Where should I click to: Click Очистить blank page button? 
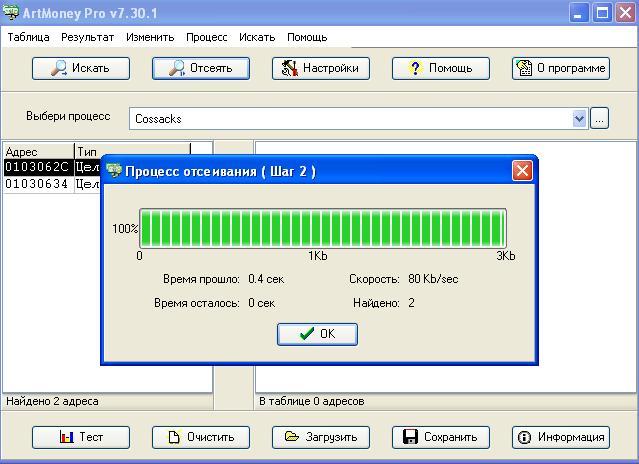pyautogui.click(x=201, y=437)
